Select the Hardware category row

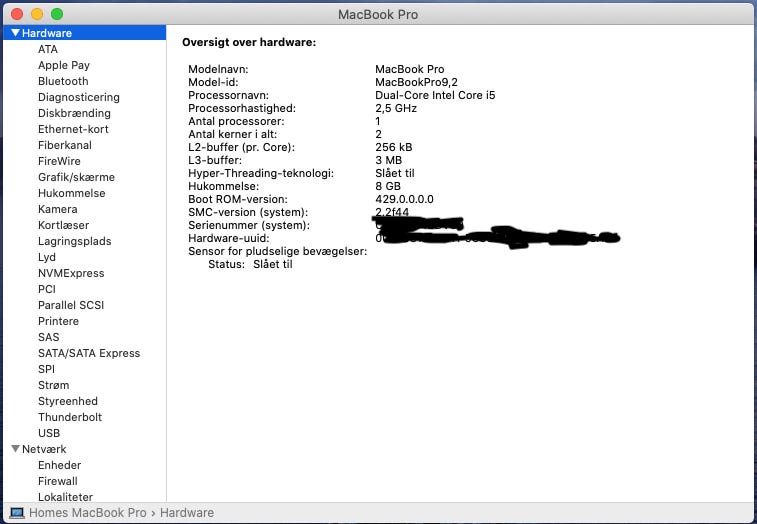point(84,33)
